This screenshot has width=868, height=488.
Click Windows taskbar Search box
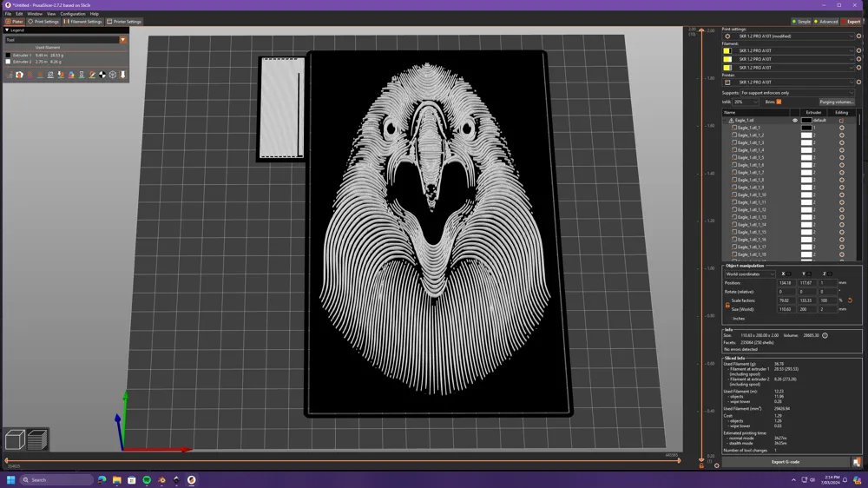click(56, 479)
